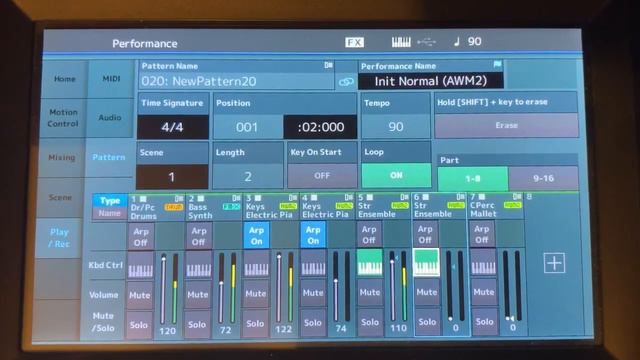Turn on Arp for part 7 CPerc Mallet
The width and height of the screenshot is (640, 360).
point(482,234)
